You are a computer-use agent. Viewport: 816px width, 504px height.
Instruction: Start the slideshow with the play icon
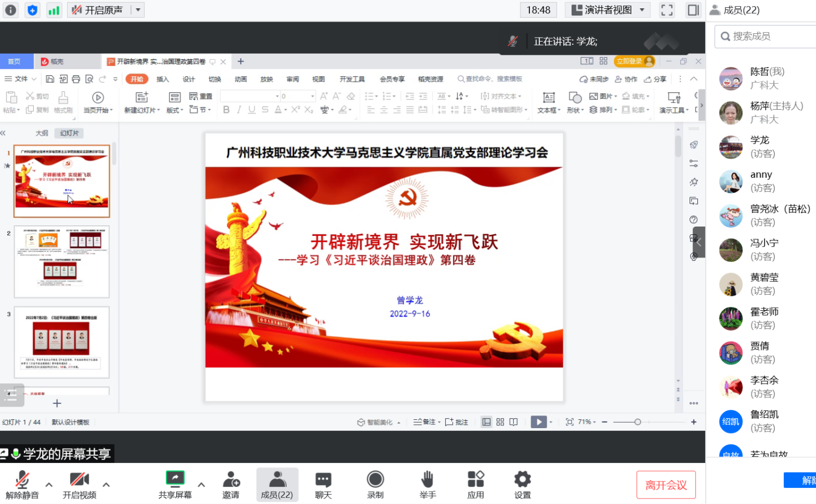pyautogui.click(x=538, y=421)
